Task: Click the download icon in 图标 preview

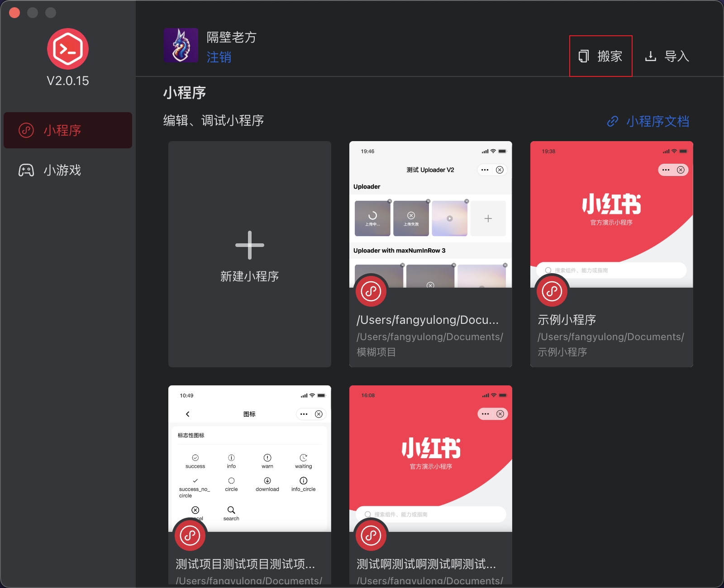Action: click(x=267, y=481)
